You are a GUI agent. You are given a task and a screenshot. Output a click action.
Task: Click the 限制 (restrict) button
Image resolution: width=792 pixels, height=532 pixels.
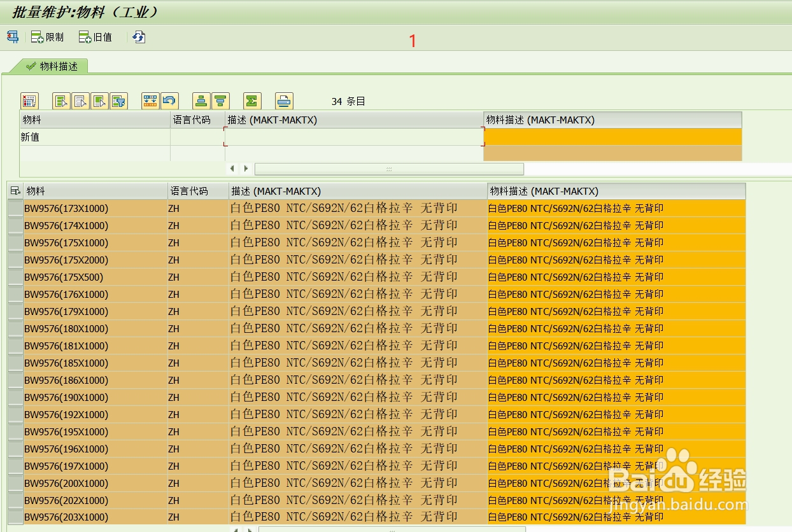coord(46,37)
